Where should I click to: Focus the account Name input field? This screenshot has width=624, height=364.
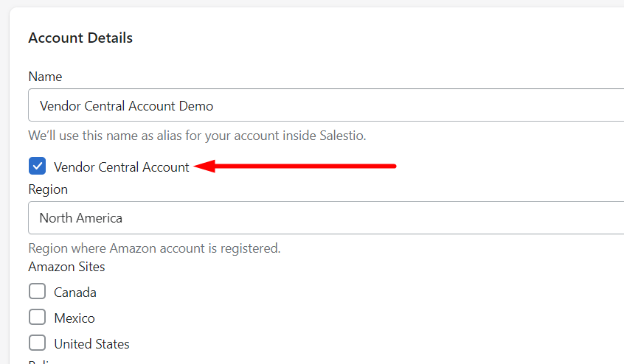325,105
